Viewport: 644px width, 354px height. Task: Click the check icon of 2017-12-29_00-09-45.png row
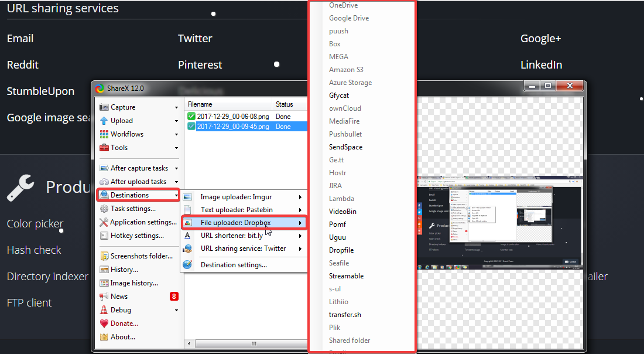pyautogui.click(x=191, y=127)
